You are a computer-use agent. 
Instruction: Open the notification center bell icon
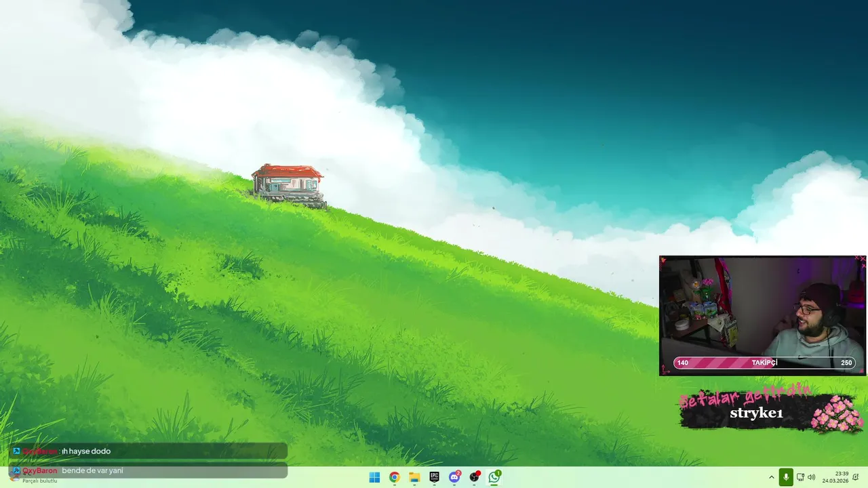856,477
